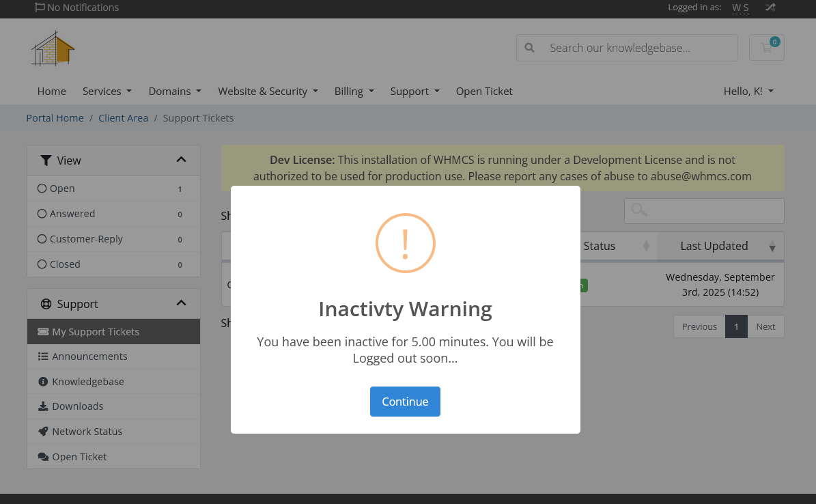Click the house logo in the header

click(x=53, y=48)
